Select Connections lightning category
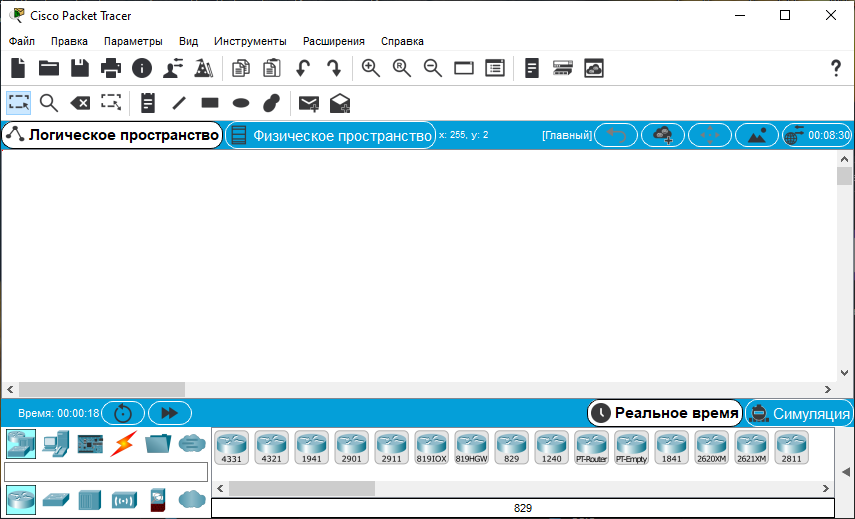The height and width of the screenshot is (519, 855). pyautogui.click(x=124, y=444)
